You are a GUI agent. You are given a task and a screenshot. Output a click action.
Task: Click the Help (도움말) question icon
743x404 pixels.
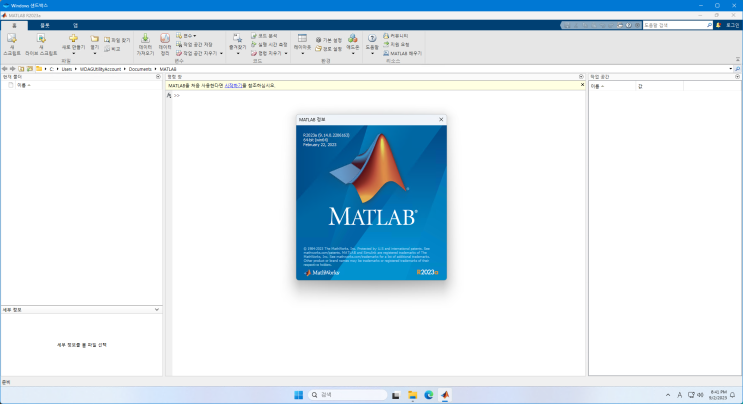click(372, 39)
